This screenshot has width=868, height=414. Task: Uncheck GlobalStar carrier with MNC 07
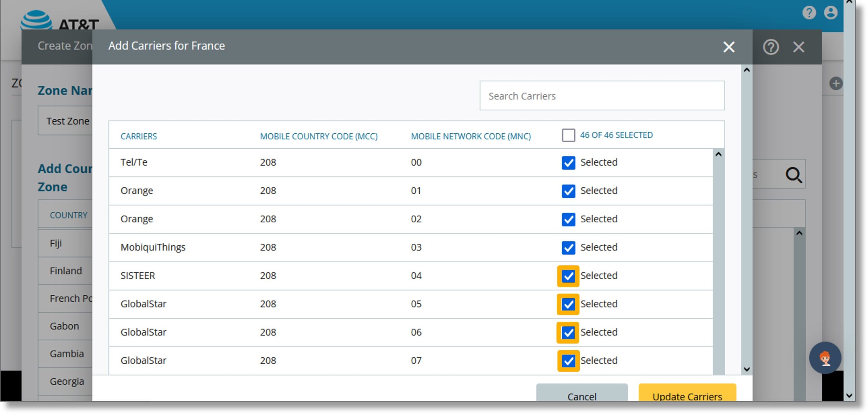click(568, 361)
